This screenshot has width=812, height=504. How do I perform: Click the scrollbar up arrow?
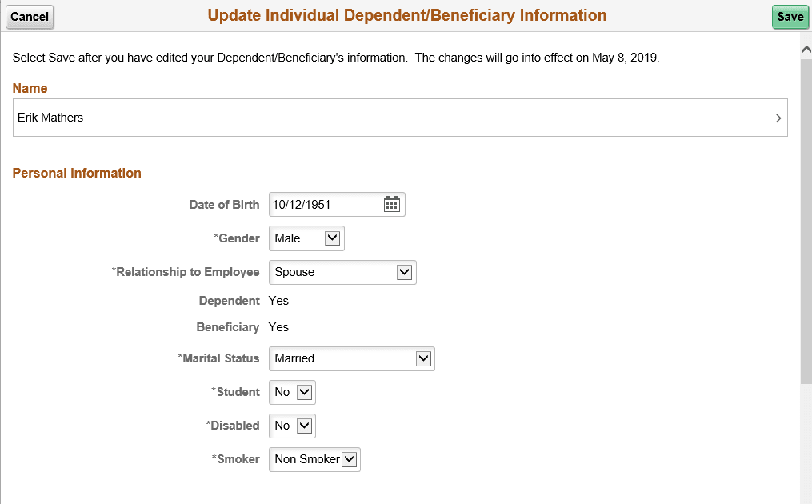point(806,48)
